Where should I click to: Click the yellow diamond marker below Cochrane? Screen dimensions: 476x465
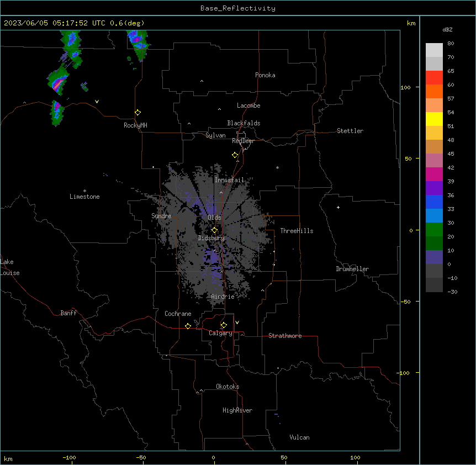pyautogui.click(x=188, y=326)
